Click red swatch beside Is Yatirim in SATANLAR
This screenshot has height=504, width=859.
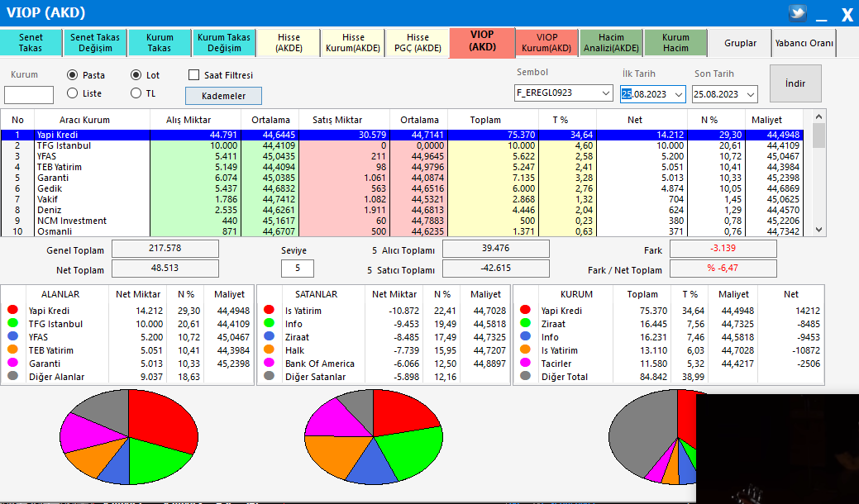point(269,310)
